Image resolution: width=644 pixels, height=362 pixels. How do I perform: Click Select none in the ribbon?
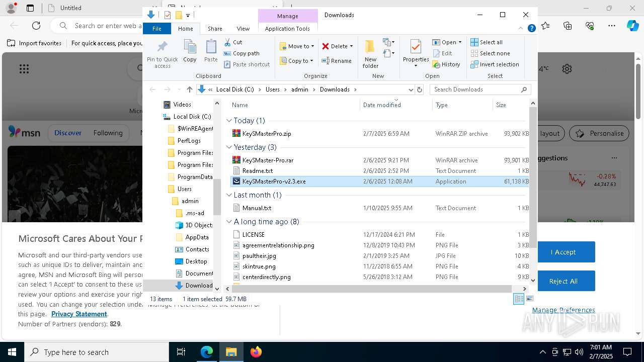click(490, 53)
